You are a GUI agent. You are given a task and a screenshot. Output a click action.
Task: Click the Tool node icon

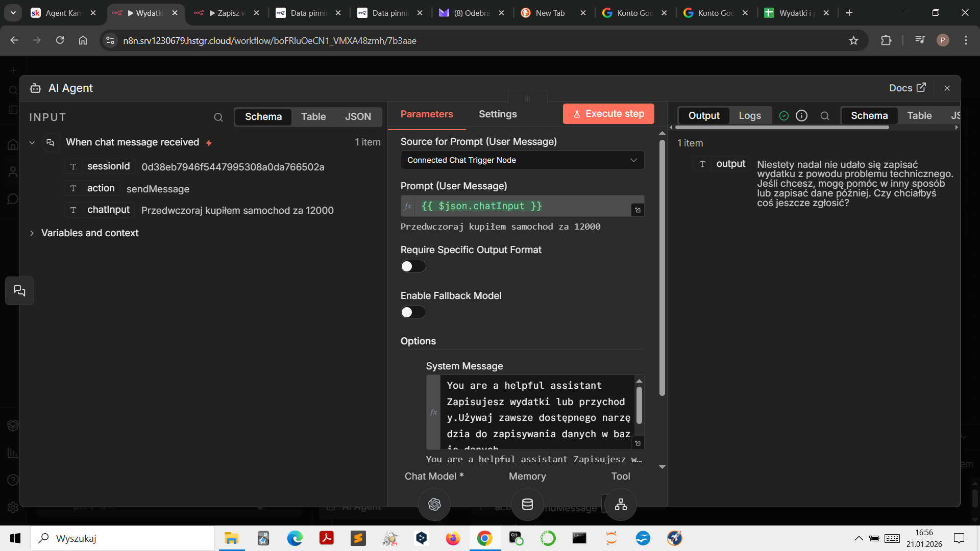(621, 504)
